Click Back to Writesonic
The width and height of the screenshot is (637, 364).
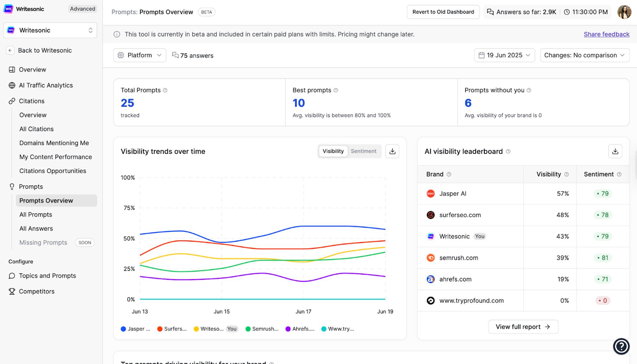pos(45,50)
